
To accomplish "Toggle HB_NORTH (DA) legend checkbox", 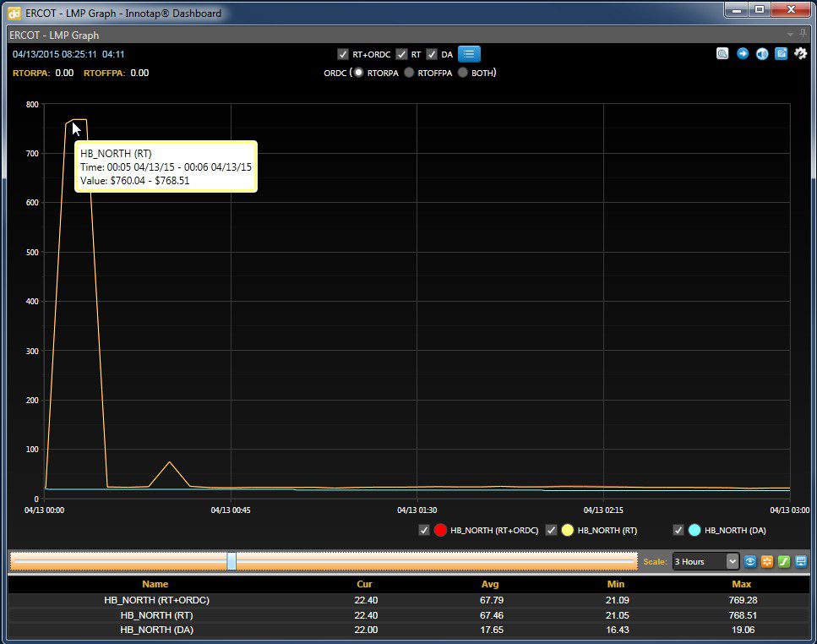I will coord(678,531).
